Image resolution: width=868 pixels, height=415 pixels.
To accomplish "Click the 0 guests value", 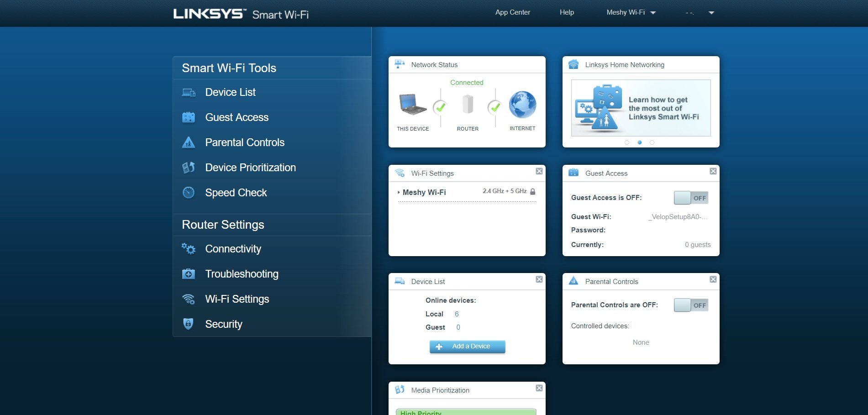I will click(x=698, y=245).
